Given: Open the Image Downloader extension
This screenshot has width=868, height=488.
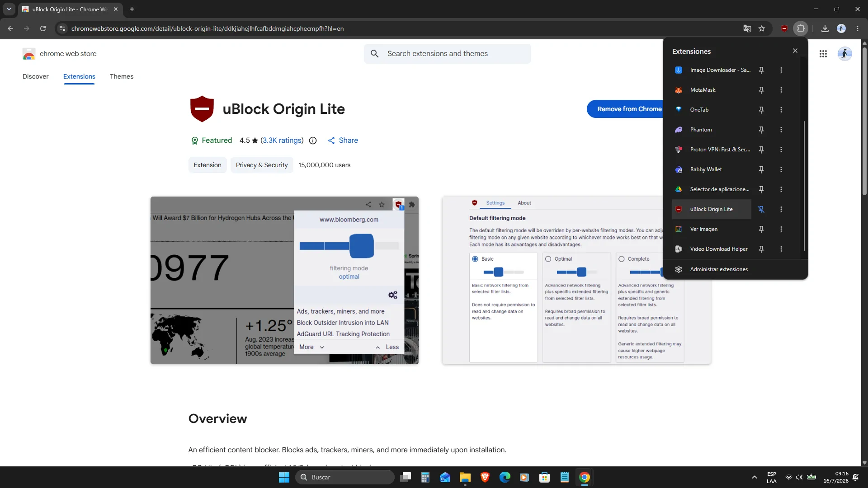Looking at the screenshot, I should coord(712,70).
